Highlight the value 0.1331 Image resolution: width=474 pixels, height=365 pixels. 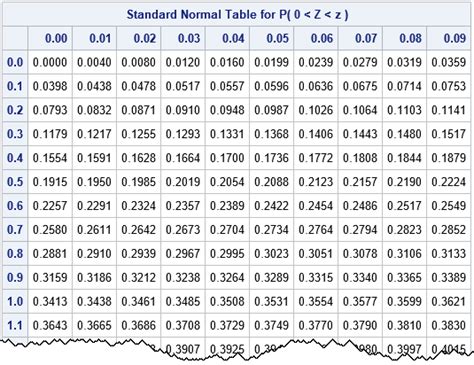tap(227, 134)
